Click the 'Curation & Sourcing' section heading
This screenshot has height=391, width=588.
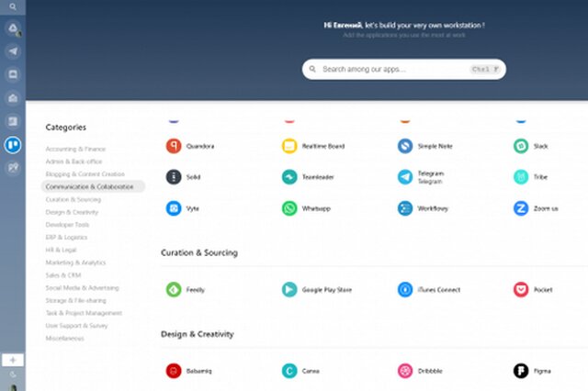click(199, 252)
